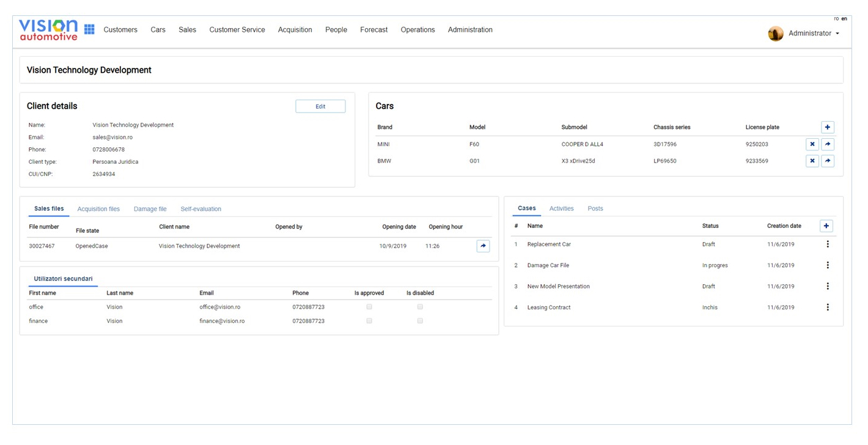Click the Damage Car File case name
868x445 pixels.
pos(548,265)
